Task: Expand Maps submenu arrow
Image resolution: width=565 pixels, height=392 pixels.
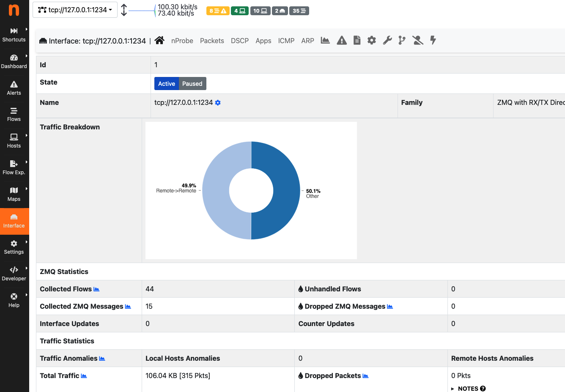Action: pyautogui.click(x=26, y=189)
